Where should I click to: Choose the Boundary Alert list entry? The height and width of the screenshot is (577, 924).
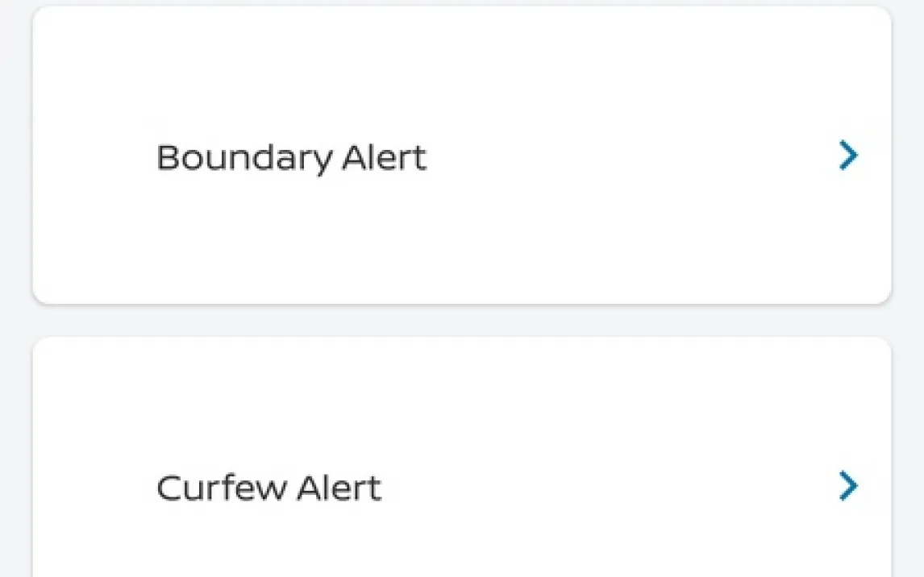[461, 156]
